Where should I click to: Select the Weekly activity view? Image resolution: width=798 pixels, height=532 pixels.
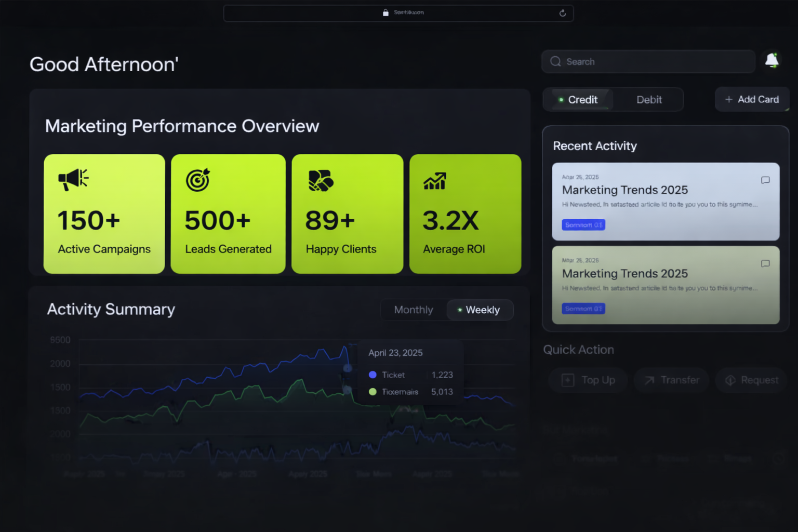(x=480, y=310)
